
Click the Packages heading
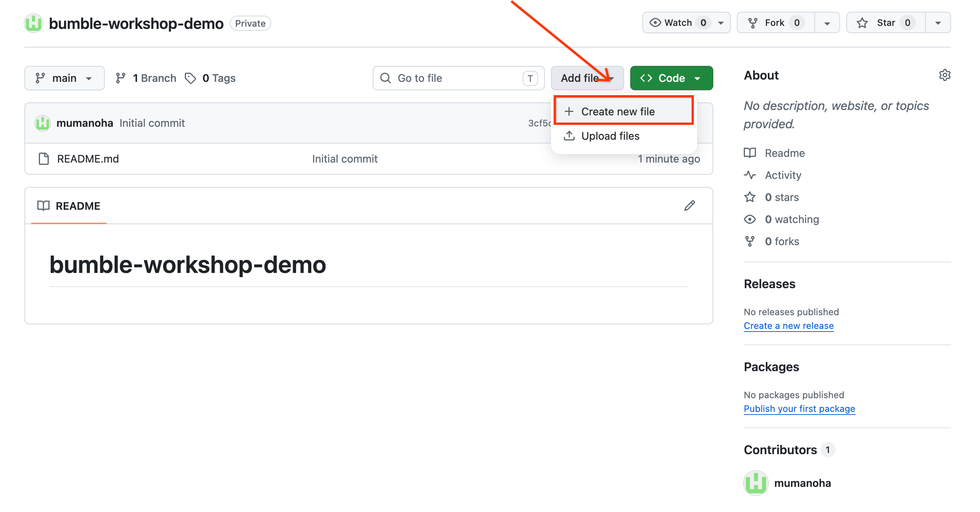tap(771, 367)
